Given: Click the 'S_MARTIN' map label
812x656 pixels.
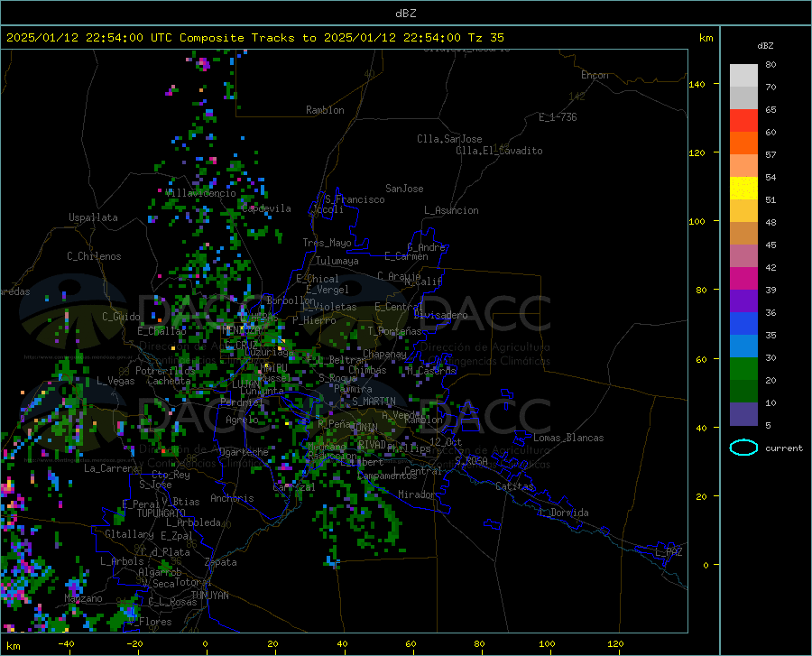Looking at the screenshot, I should tap(374, 401).
